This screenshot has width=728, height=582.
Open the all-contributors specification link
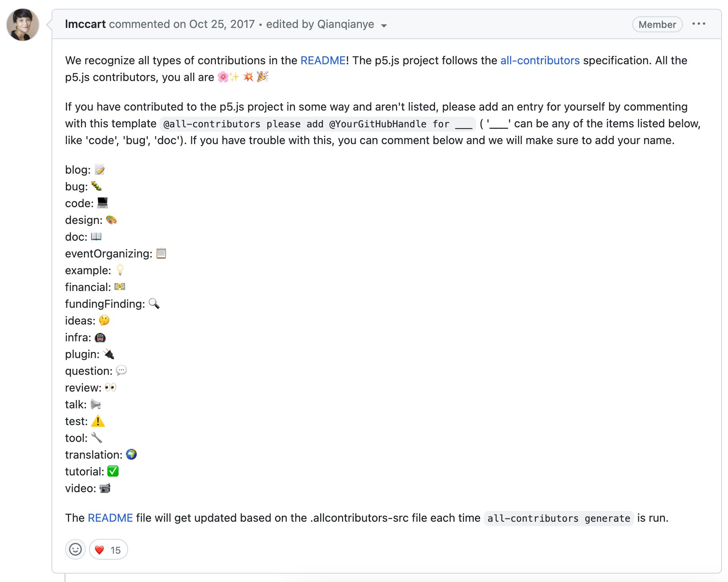(x=540, y=60)
